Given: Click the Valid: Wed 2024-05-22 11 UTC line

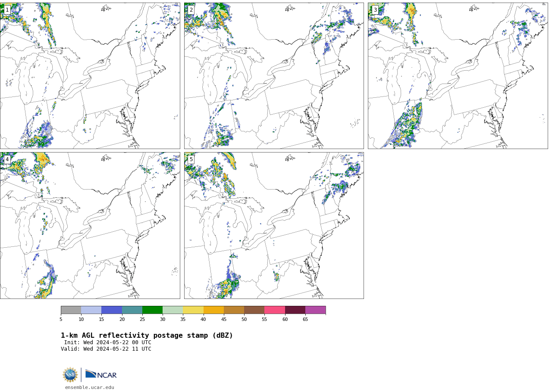Looking at the screenshot, I should 106,349.
